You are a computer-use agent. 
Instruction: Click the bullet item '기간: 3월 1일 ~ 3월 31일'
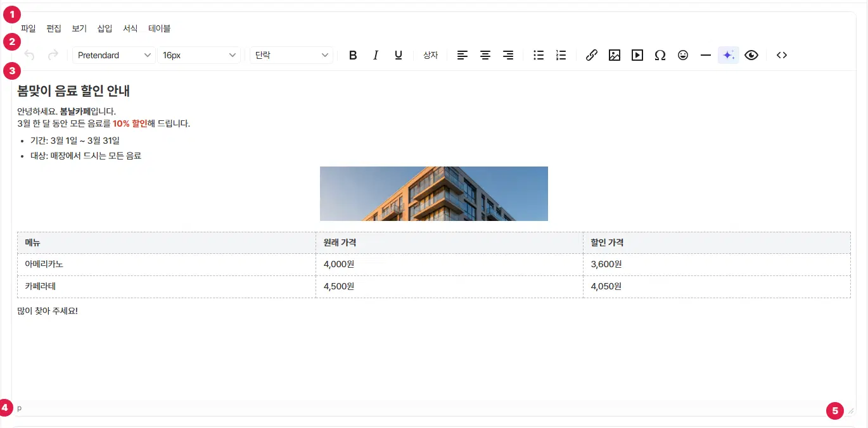point(75,141)
